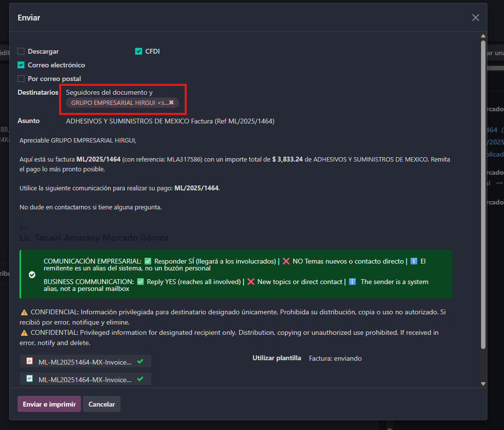The height and width of the screenshot is (430, 504).
Task: Click green checkmark beside PDF attachment
Action: [140, 362]
